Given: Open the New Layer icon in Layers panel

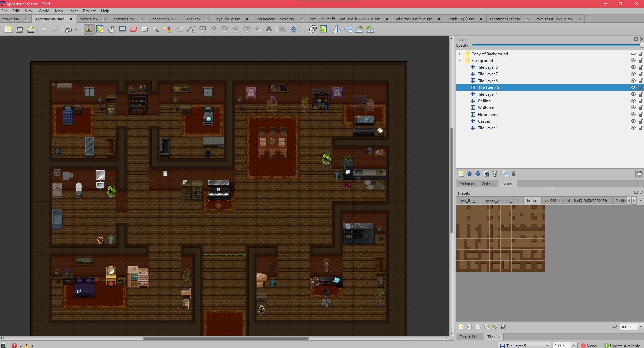Looking at the screenshot, I should click(462, 174).
